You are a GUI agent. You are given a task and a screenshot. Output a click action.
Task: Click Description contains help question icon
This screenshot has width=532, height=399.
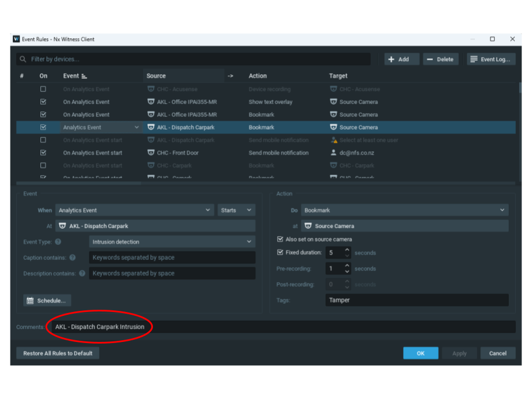(82, 273)
